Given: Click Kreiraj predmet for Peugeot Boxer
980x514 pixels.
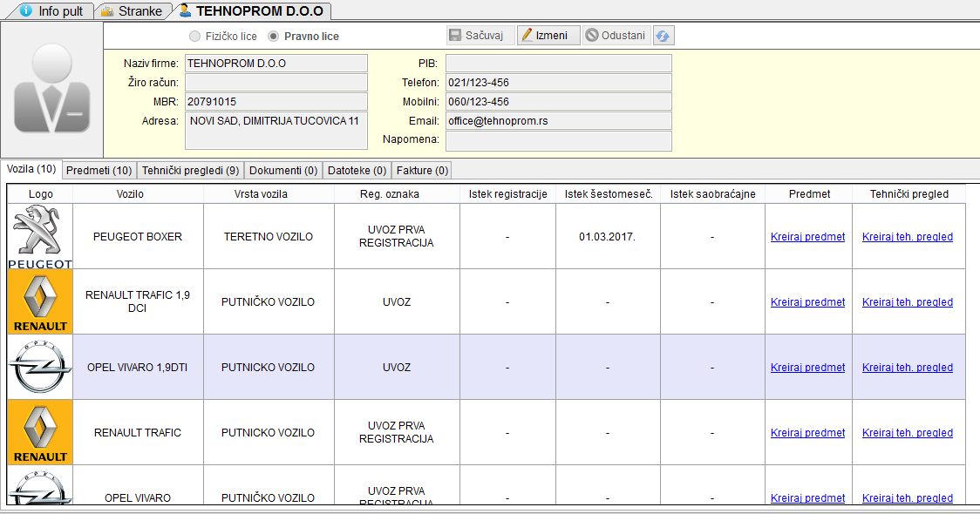Looking at the screenshot, I should 807,237.
